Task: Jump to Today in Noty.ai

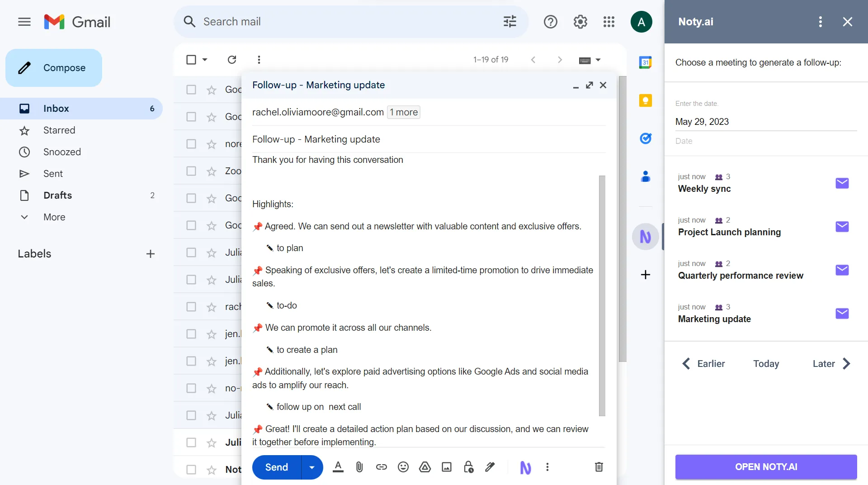Action: (x=766, y=364)
